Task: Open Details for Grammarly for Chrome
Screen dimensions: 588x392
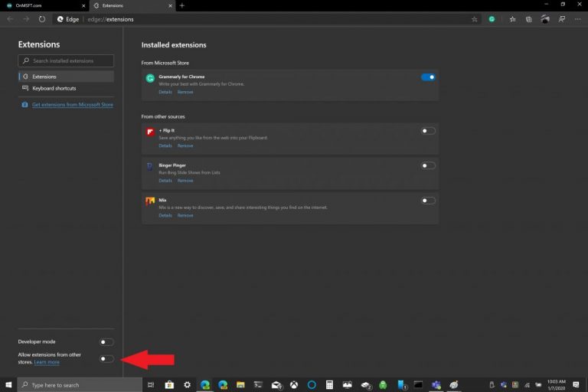Action: pyautogui.click(x=165, y=92)
